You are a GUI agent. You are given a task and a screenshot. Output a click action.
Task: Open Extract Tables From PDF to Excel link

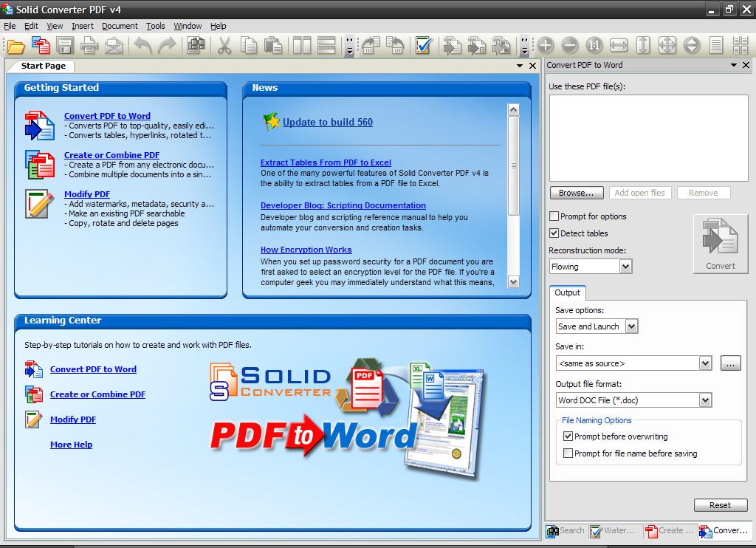(x=326, y=162)
